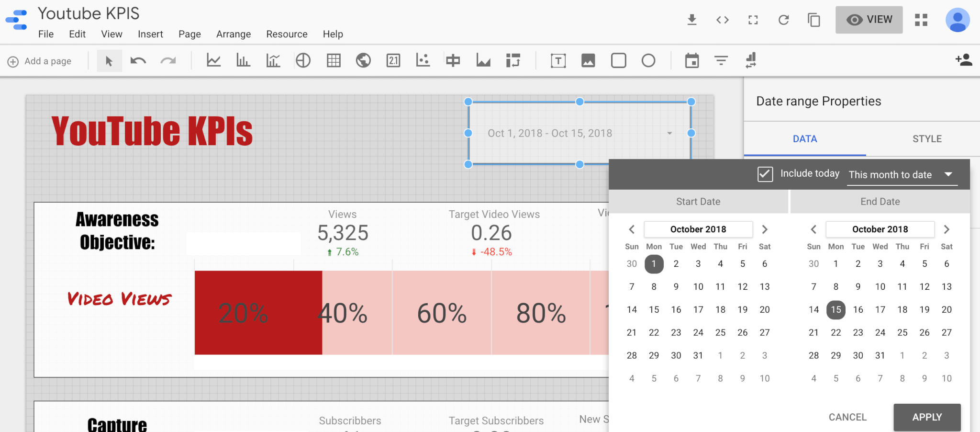The image size is (980, 432).
Task: Toggle fullscreen mode icon
Action: 753,20
